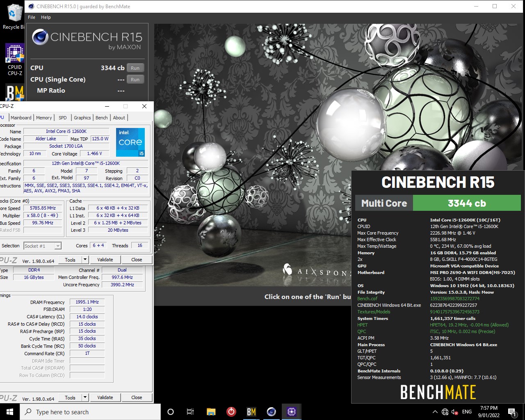Click the Type here to search box
The height and width of the screenshot is (420, 525).
click(90, 412)
